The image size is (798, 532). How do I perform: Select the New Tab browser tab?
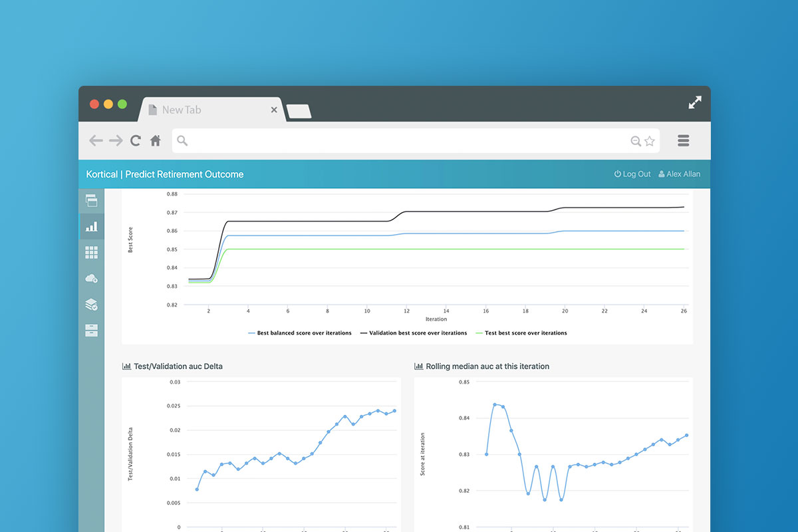[211, 110]
